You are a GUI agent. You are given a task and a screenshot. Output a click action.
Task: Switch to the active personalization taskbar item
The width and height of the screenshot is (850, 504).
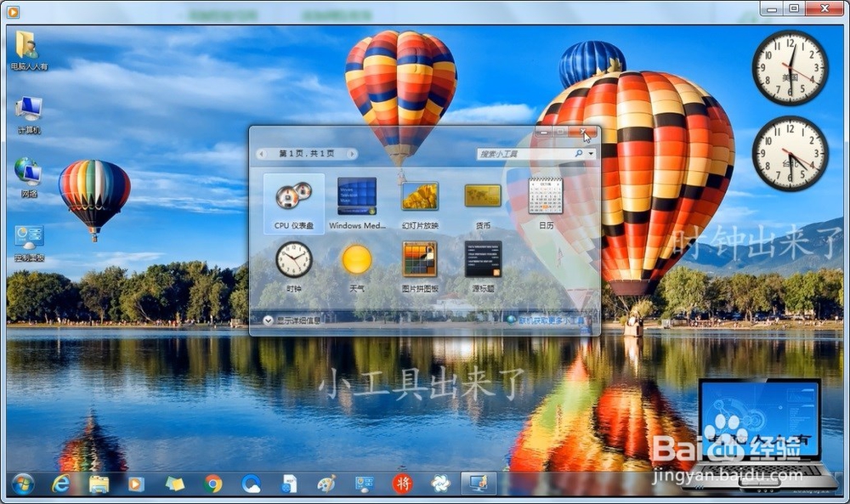[x=479, y=484]
